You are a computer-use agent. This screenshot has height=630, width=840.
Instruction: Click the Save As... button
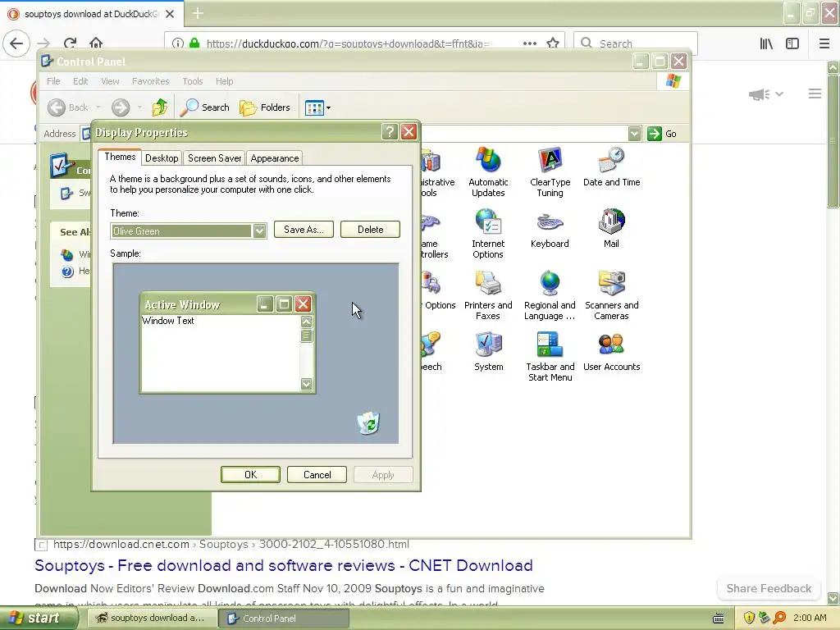[304, 230]
